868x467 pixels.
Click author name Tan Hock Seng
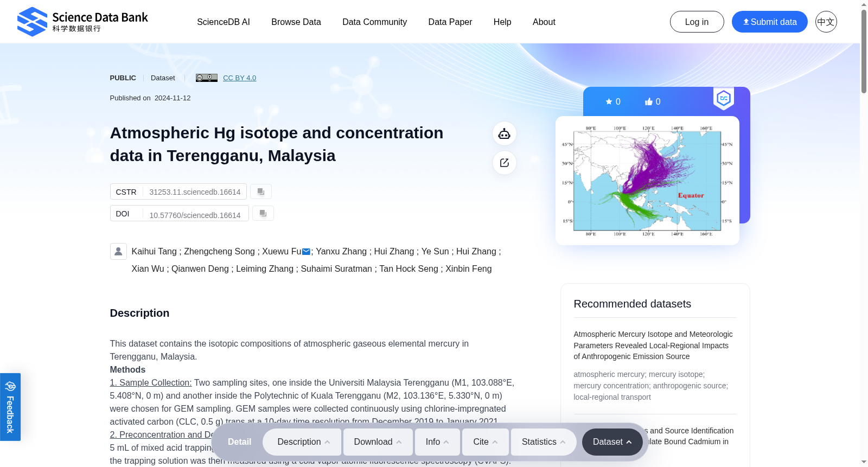point(409,268)
